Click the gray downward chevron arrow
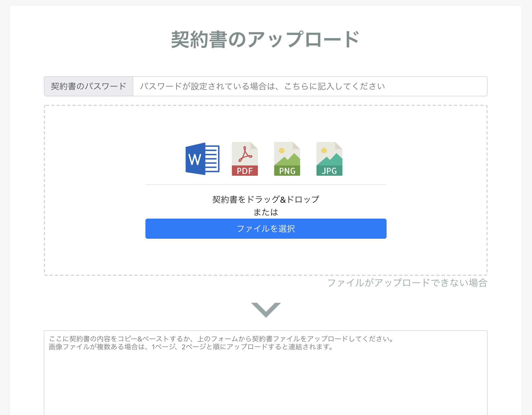Viewport: 532px width, 415px height. click(x=266, y=310)
